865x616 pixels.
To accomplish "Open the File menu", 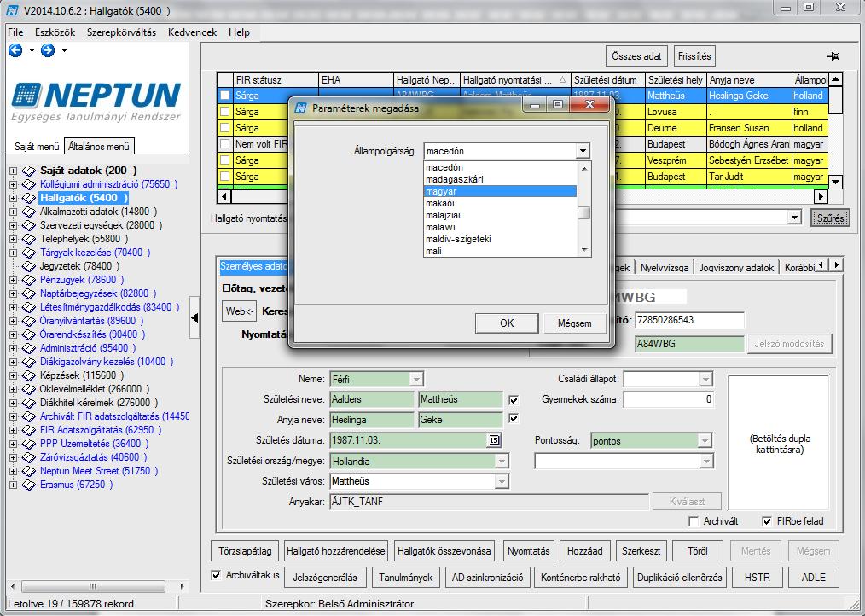I will click(15, 32).
